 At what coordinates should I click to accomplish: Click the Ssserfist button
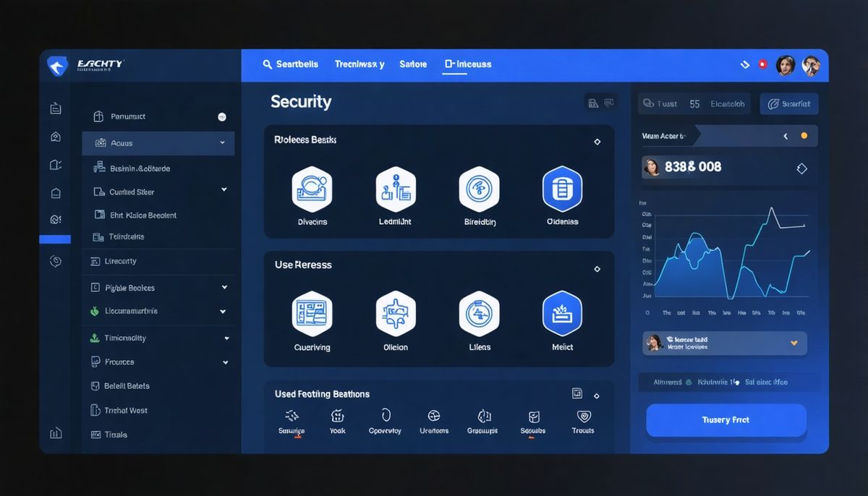[789, 104]
